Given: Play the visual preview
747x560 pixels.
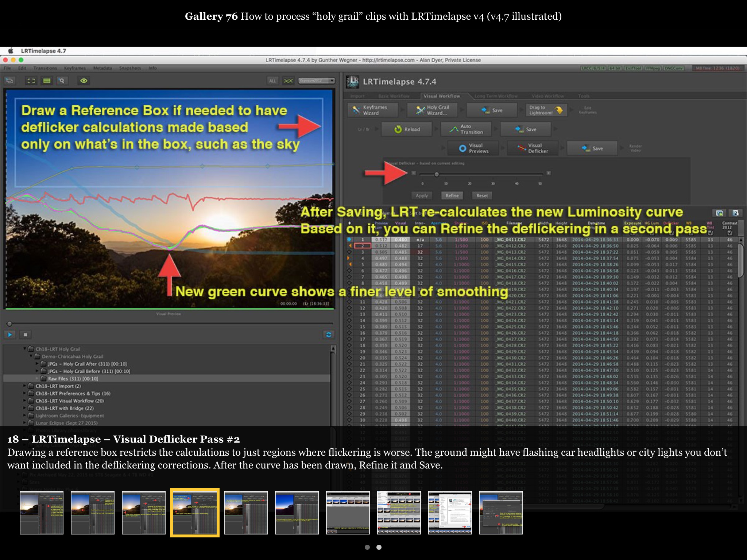Looking at the screenshot, I should (x=10, y=334).
